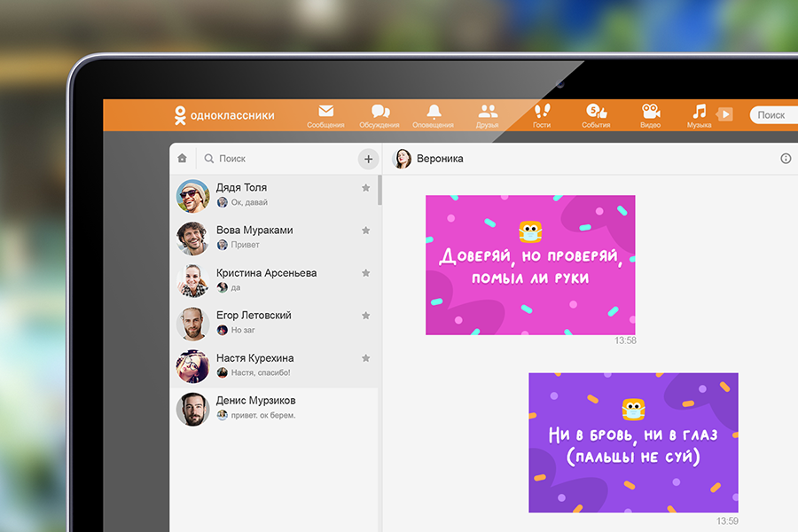Click the magnifier icon in chat search
Screen dimensions: 798x532
(x=208, y=159)
